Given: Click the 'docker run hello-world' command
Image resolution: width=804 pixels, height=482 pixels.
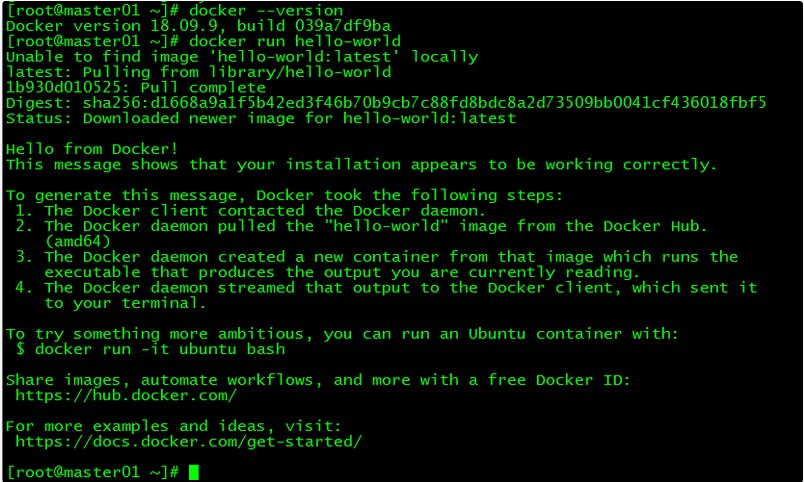Looking at the screenshot, I should coord(295,41).
